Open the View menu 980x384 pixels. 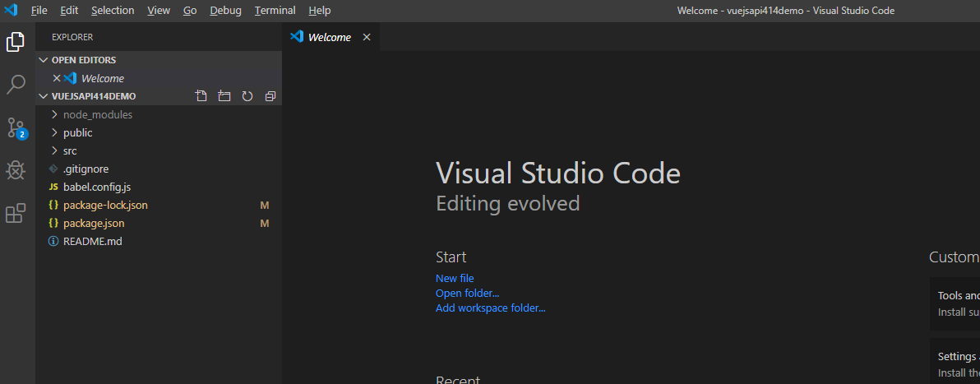159,11
